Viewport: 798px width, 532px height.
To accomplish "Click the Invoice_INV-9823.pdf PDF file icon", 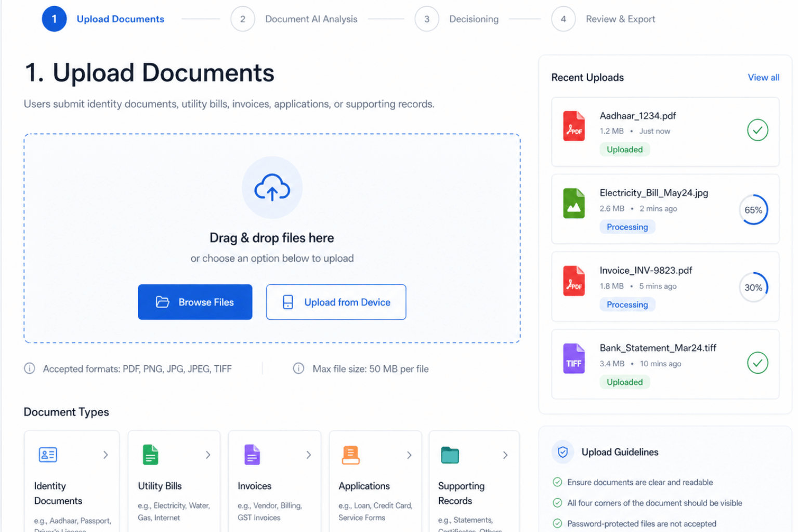I will [574, 281].
